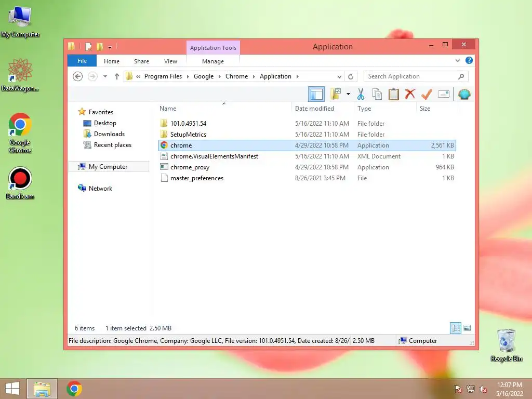Click the Cut scissors icon
The height and width of the screenshot is (399, 532).
click(x=361, y=94)
